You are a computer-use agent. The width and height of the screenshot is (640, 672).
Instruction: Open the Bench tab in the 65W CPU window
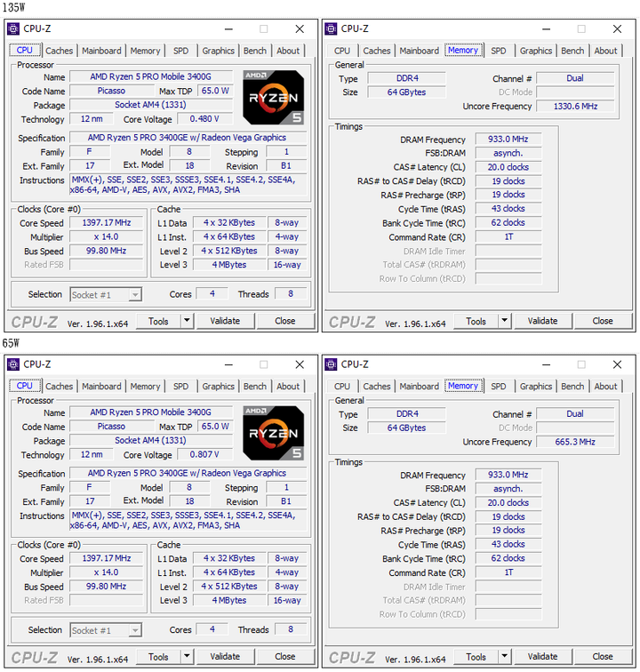tap(255, 386)
